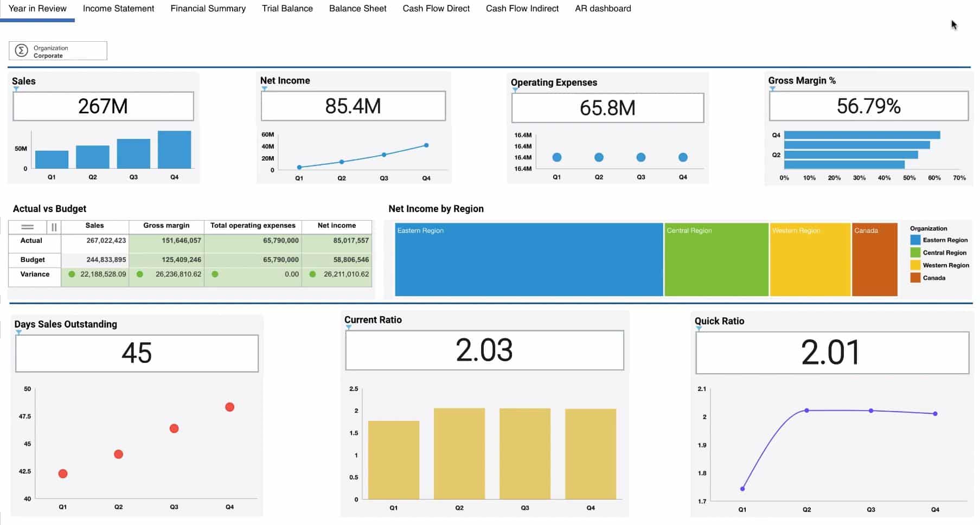The height and width of the screenshot is (525, 980).
Task: Click the Quick Ratio tile filter icon
Action: pyautogui.click(x=699, y=329)
